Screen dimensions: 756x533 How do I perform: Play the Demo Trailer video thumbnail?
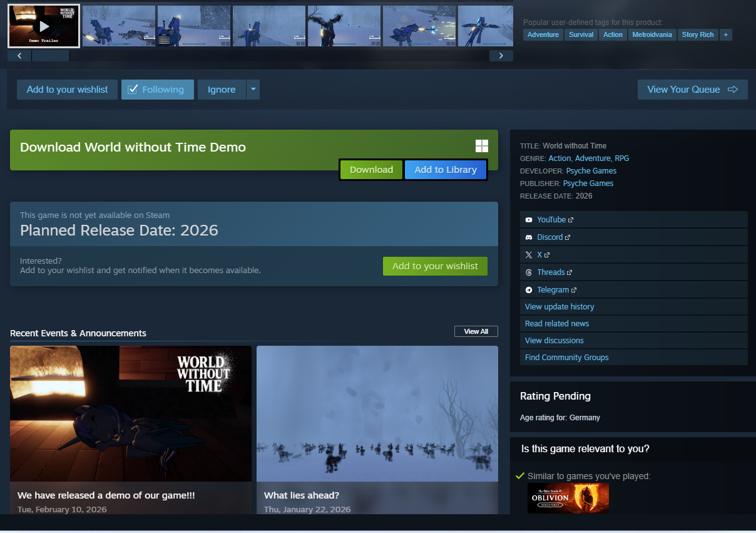(44, 26)
